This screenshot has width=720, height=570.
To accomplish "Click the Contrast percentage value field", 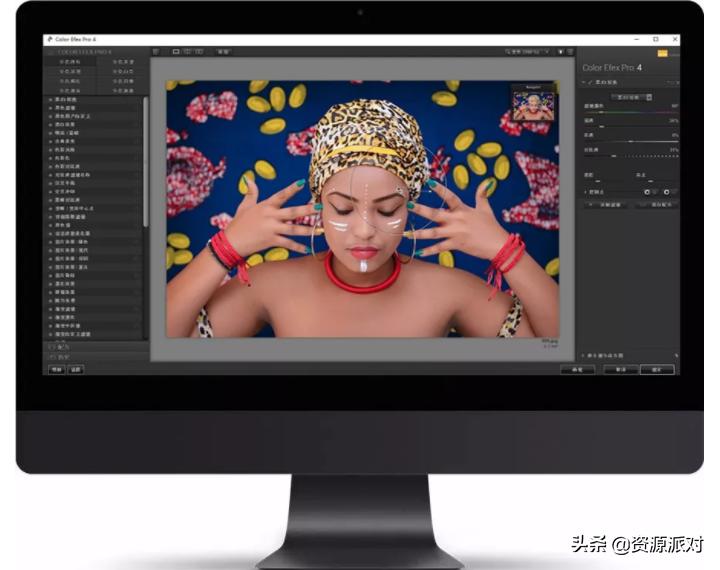I will click(x=674, y=150).
